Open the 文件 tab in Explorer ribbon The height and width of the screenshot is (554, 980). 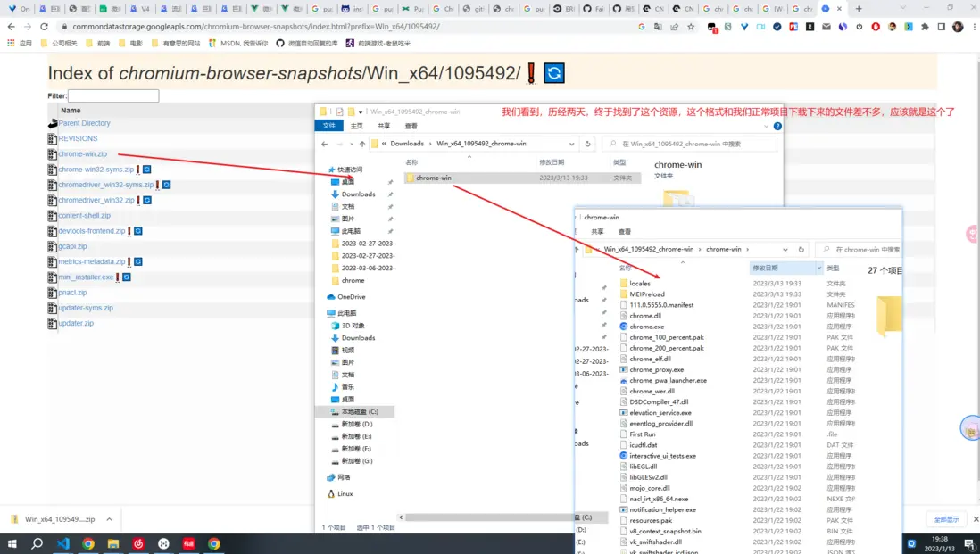[328, 126]
